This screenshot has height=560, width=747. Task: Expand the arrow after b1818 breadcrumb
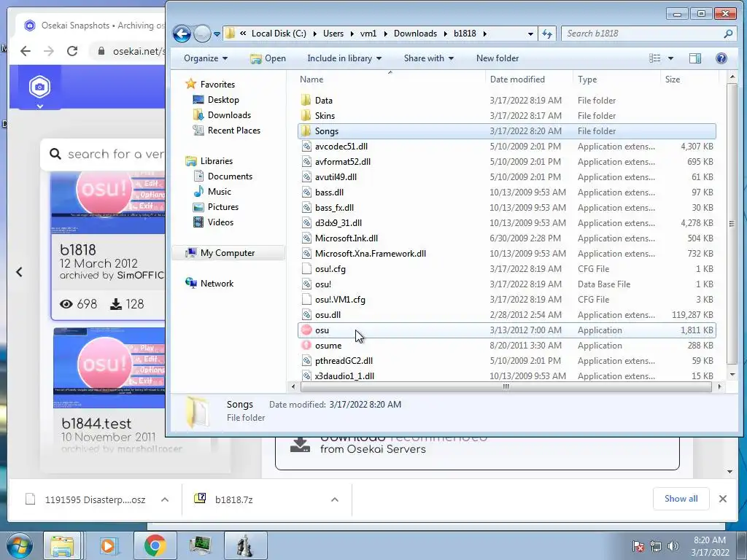(484, 34)
